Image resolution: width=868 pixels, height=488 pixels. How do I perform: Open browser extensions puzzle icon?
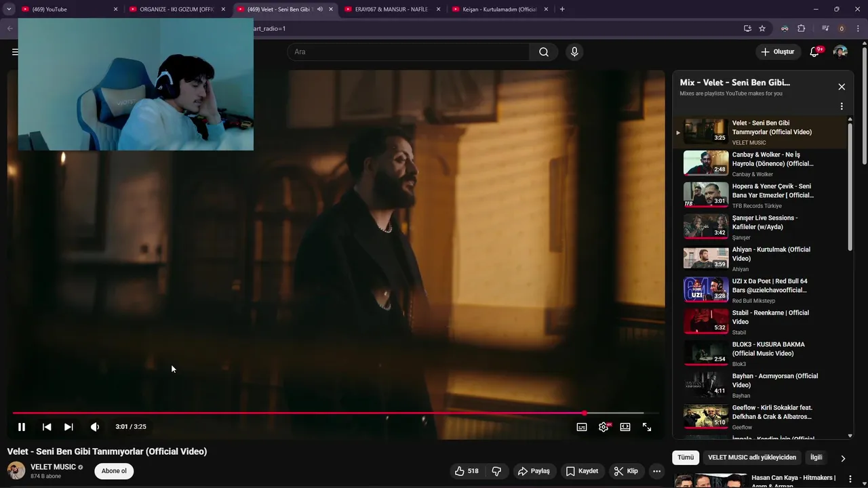pyautogui.click(x=802, y=28)
